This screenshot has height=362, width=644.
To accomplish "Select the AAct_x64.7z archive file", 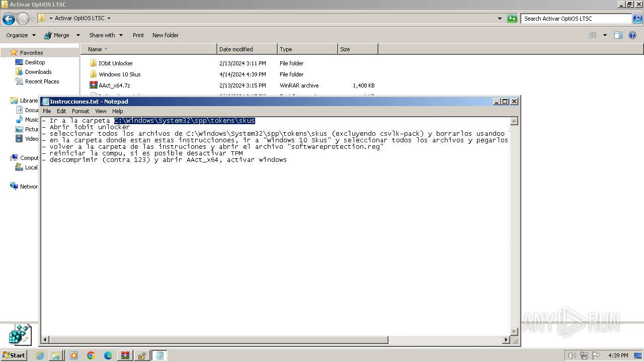I will tap(114, 85).
